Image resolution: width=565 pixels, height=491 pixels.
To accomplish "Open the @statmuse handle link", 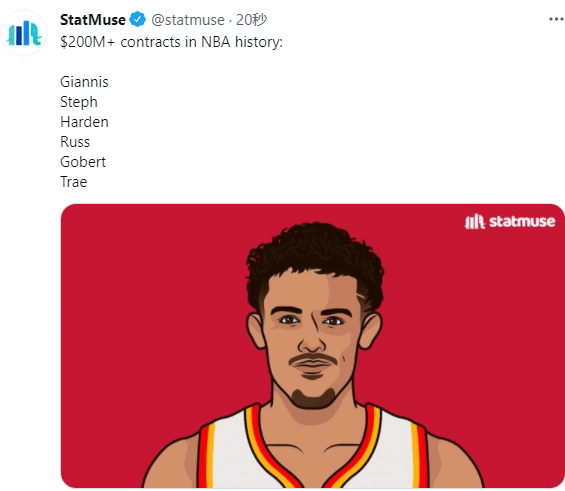I will pyautogui.click(x=188, y=20).
